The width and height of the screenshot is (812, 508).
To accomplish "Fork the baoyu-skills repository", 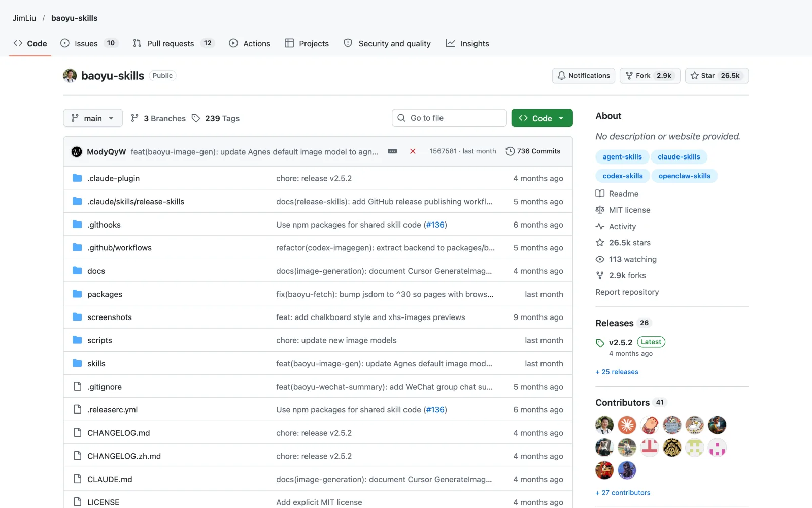I will pos(650,76).
